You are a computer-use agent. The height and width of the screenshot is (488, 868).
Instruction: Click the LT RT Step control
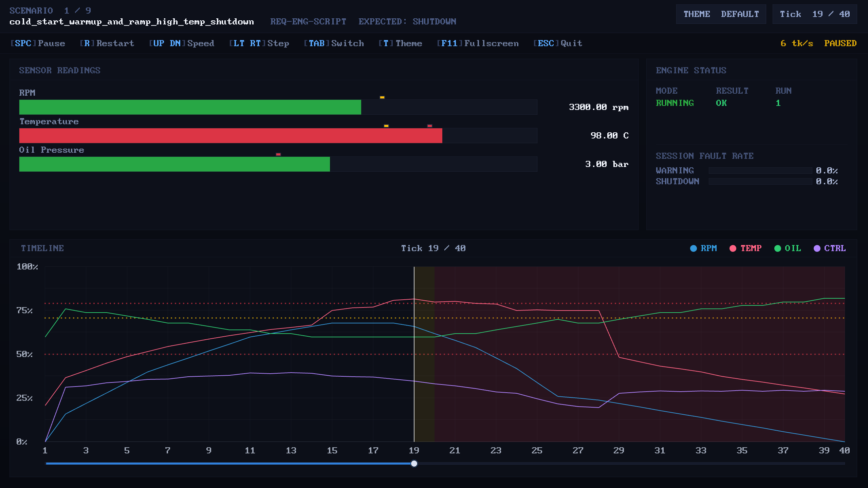tap(259, 43)
